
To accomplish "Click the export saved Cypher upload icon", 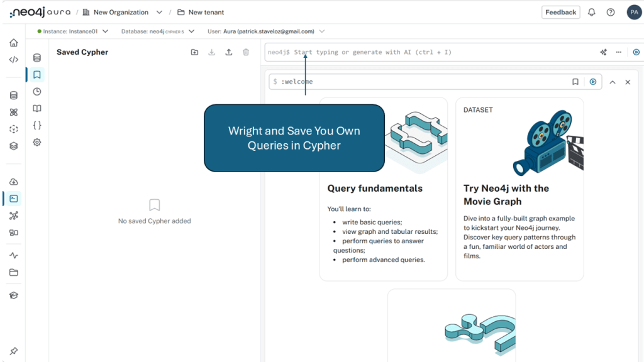I will tap(229, 52).
